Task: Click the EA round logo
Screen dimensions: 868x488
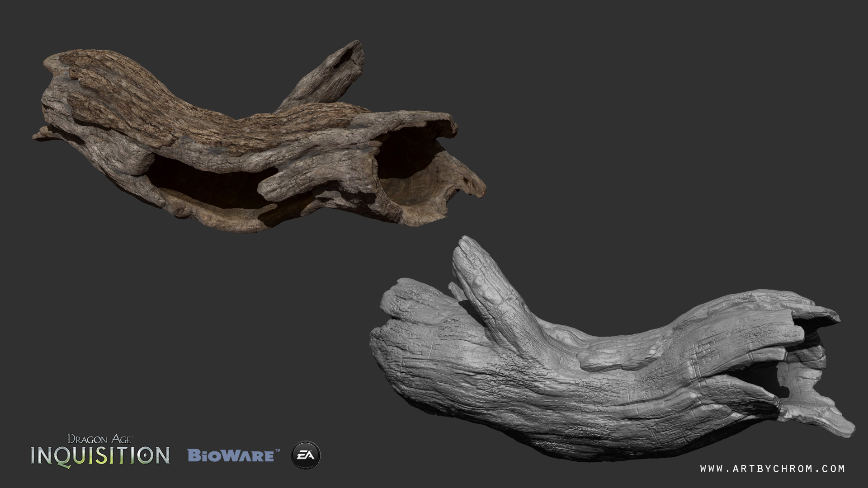Action: click(x=306, y=455)
